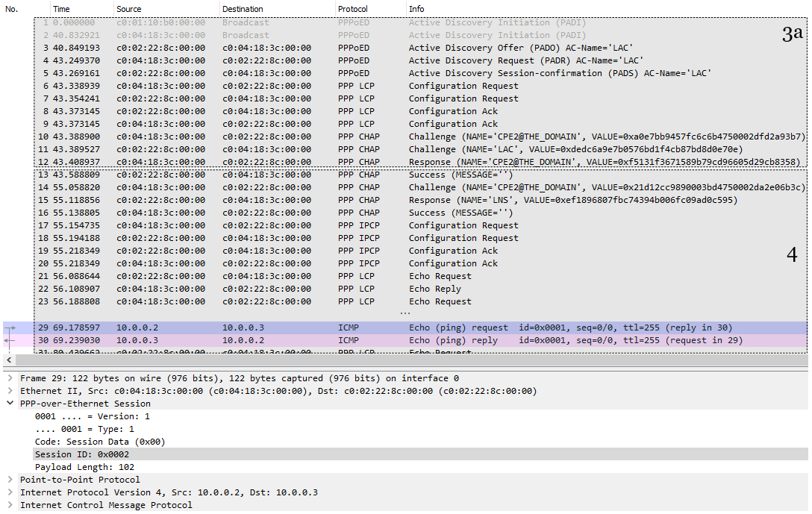The width and height of the screenshot is (812, 514).
Task: Sort packets by the Protocol column header
Action: click(x=369, y=9)
